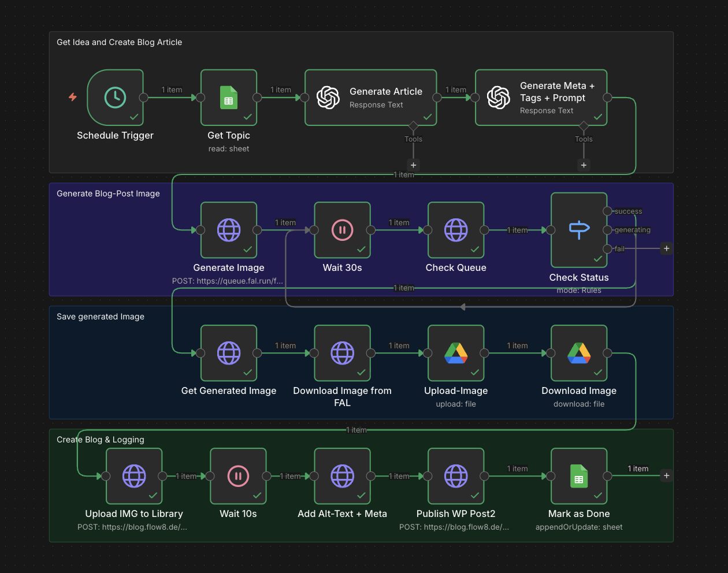Image resolution: width=728 pixels, height=573 pixels.
Task: Click the 'mode: Rules' subtitle
Action: 579,291
